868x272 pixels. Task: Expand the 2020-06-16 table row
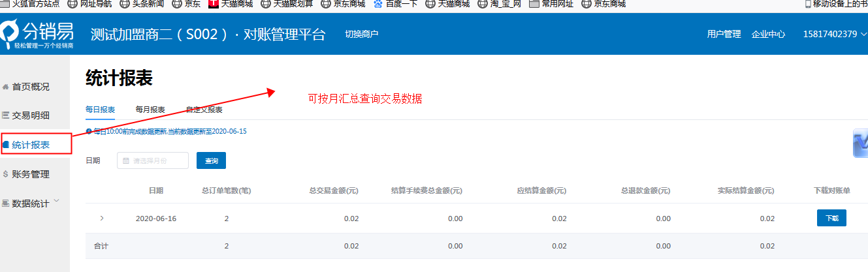coord(101,218)
